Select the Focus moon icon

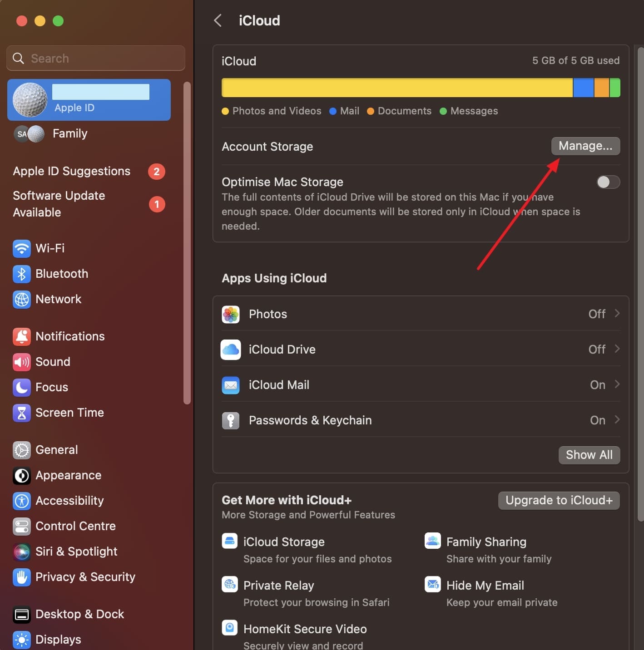coord(22,387)
